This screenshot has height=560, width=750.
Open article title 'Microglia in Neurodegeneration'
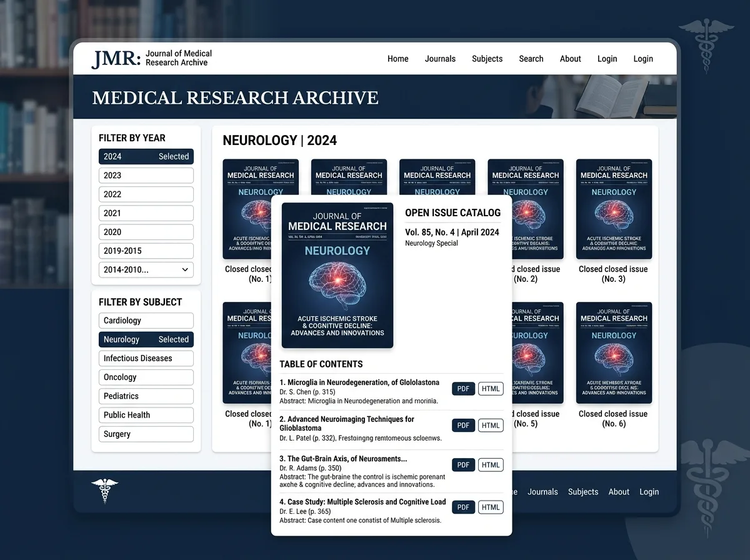click(x=359, y=382)
